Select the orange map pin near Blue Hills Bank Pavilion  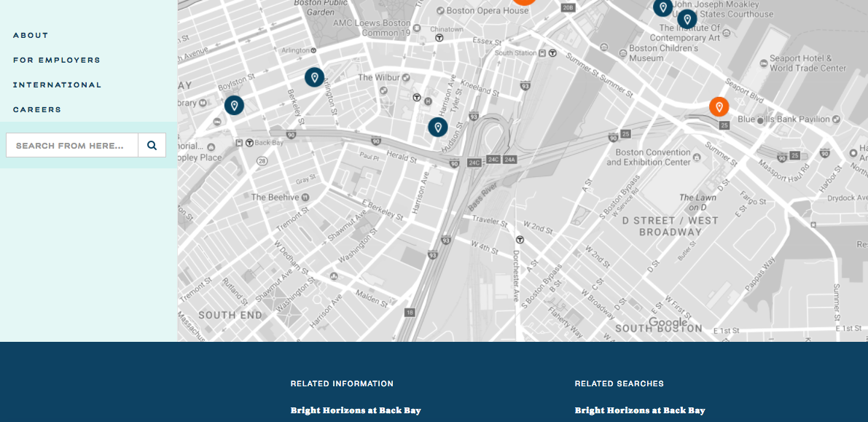pyautogui.click(x=719, y=107)
